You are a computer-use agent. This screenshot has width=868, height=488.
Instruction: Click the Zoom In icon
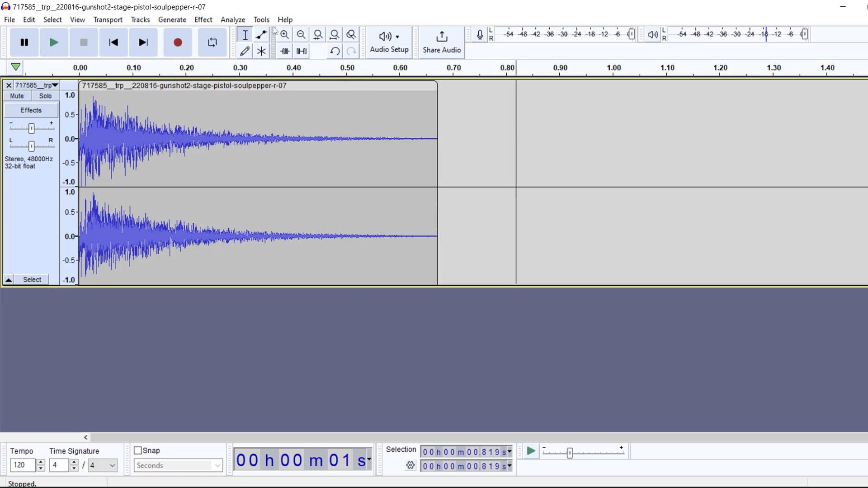284,34
